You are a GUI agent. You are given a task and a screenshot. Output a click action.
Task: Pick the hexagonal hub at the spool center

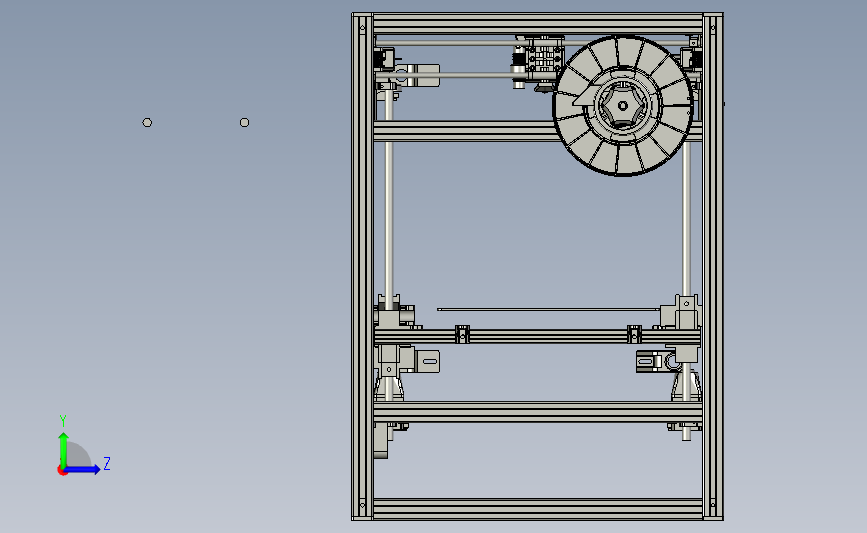pos(623,106)
